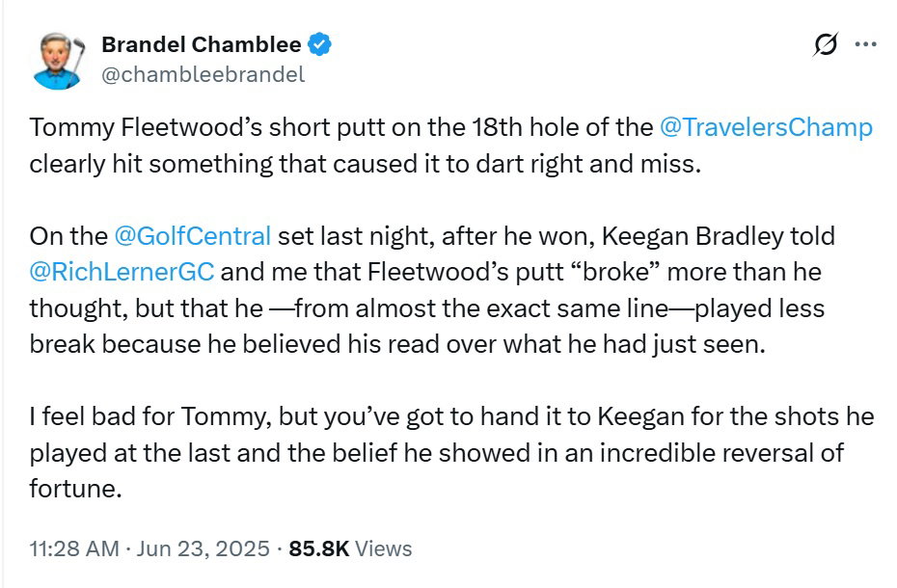The image size is (897, 588).
Task: Click the name Brandel Chamblee
Action: [x=202, y=42]
